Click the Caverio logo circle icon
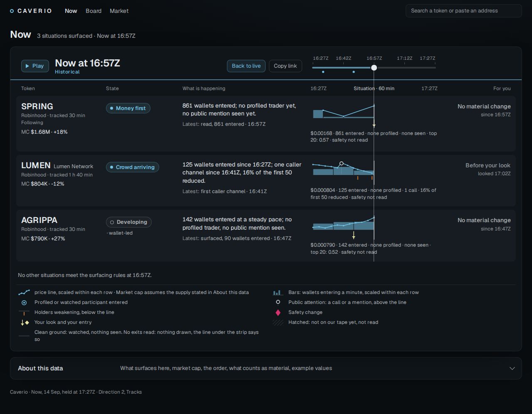Image resolution: width=532 pixels, height=414 pixels. (x=12, y=11)
